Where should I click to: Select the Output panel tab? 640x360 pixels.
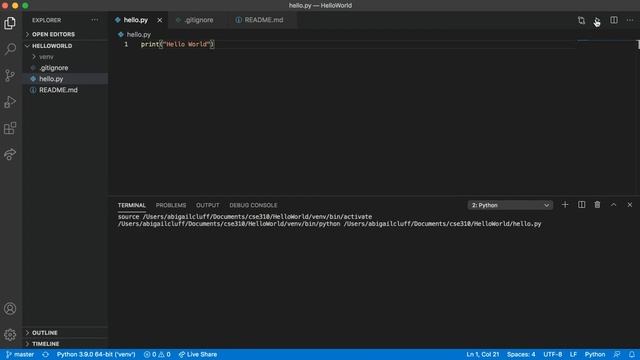pos(207,205)
